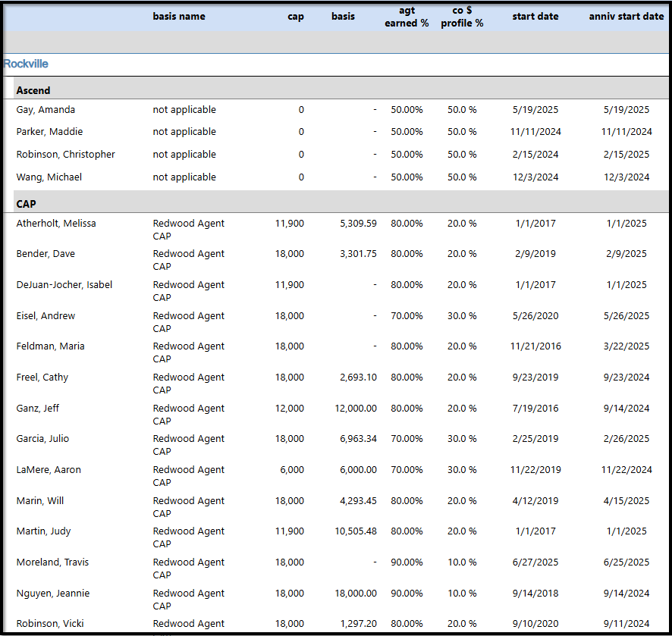The image size is (672, 636).
Task: Click basis value 3,301.75
Action: tap(358, 253)
